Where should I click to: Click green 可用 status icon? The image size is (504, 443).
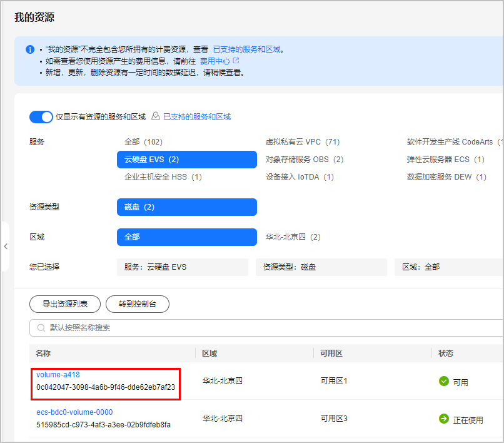pyautogui.click(x=444, y=382)
